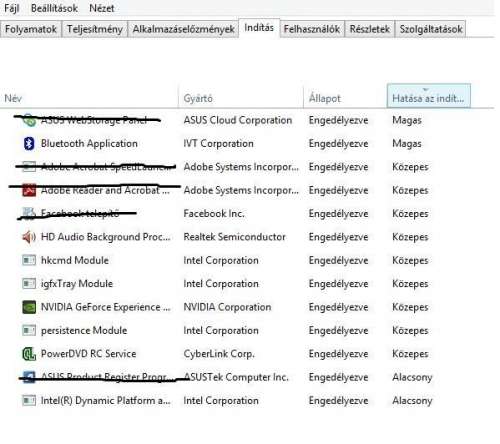
Task: Click the HD Audio Background Process speaker icon
Action: pyautogui.click(x=29, y=237)
